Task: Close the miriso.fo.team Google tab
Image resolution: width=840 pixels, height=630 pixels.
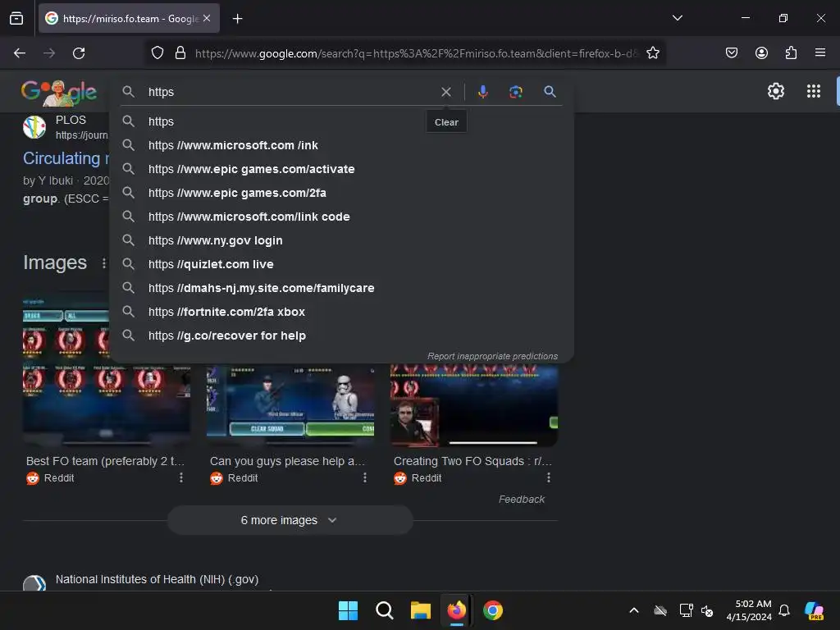Action: tap(207, 18)
